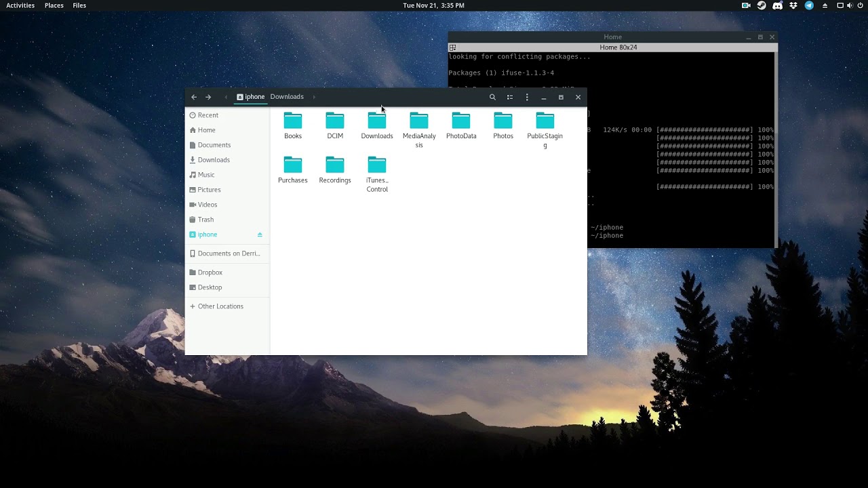Select the iphone segment in the path bar

250,97
